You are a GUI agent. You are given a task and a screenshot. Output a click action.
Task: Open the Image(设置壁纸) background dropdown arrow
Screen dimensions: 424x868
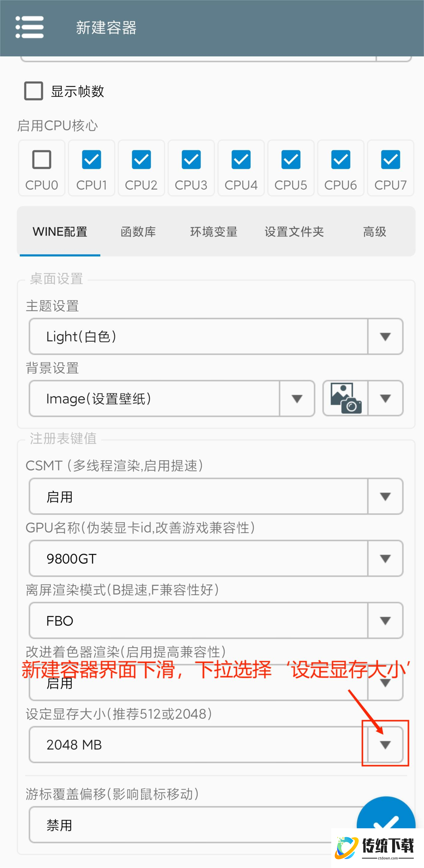297,398
